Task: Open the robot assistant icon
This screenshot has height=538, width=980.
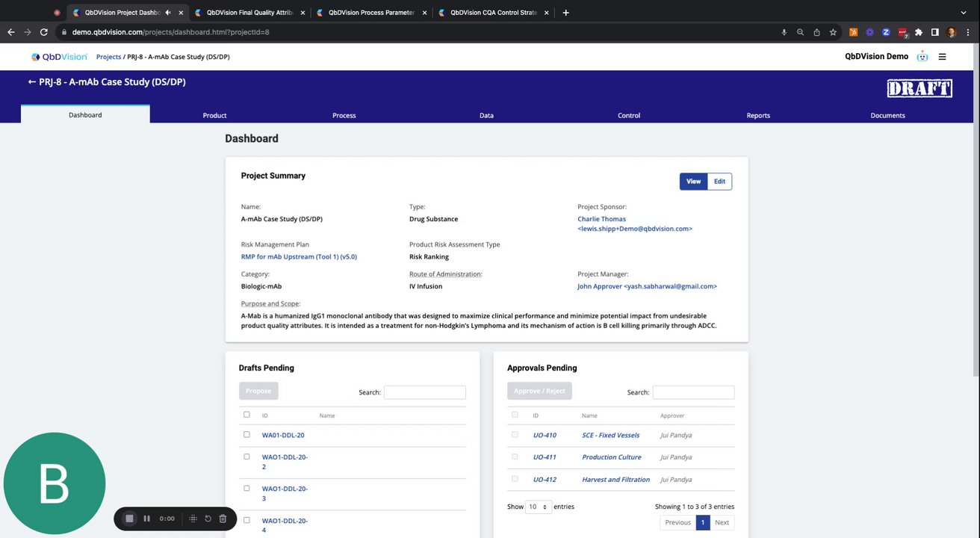Action: tap(922, 57)
